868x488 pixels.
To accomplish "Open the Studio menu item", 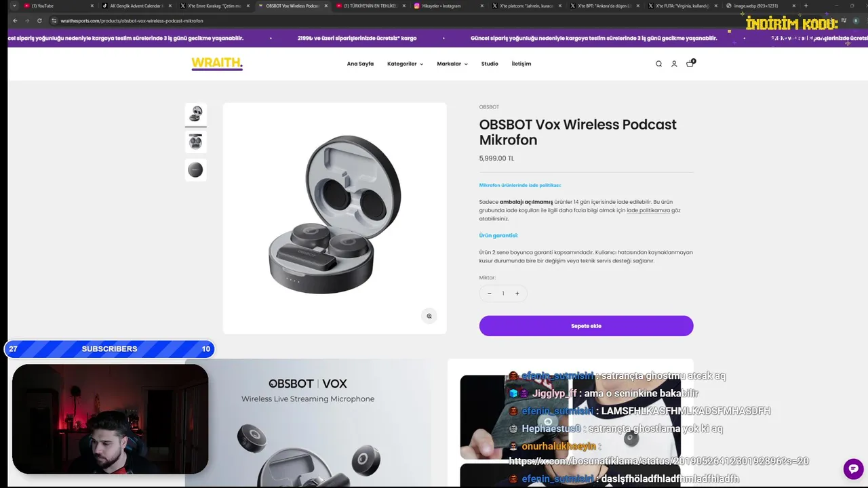I will [x=490, y=64].
